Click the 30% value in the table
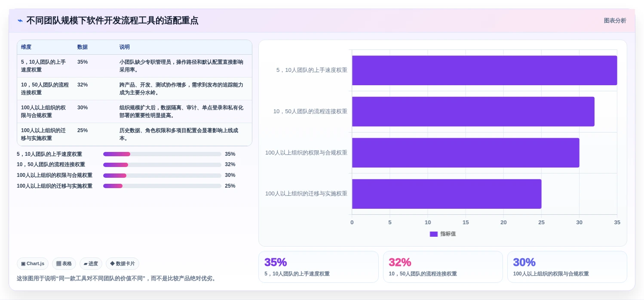This screenshot has height=300, width=644. [x=83, y=108]
